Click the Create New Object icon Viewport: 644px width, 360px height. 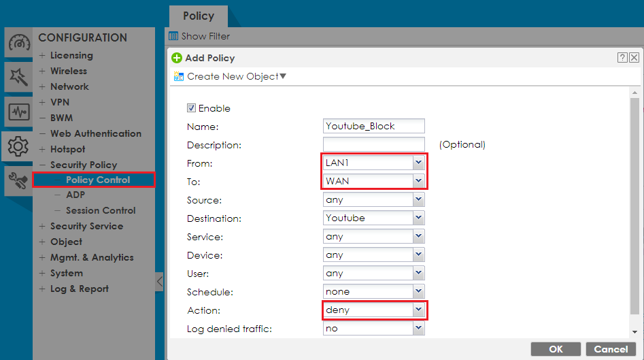(179, 76)
